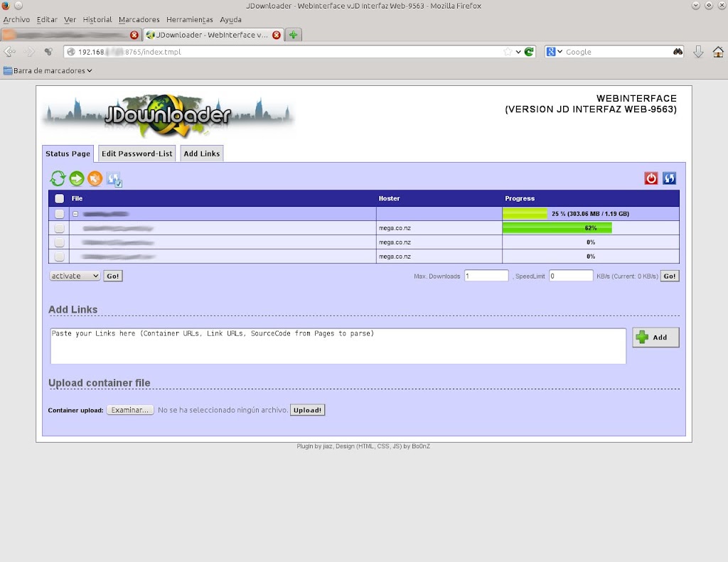728x562 pixels.
Task: Check the package row checkbox
Action: pyautogui.click(x=60, y=214)
